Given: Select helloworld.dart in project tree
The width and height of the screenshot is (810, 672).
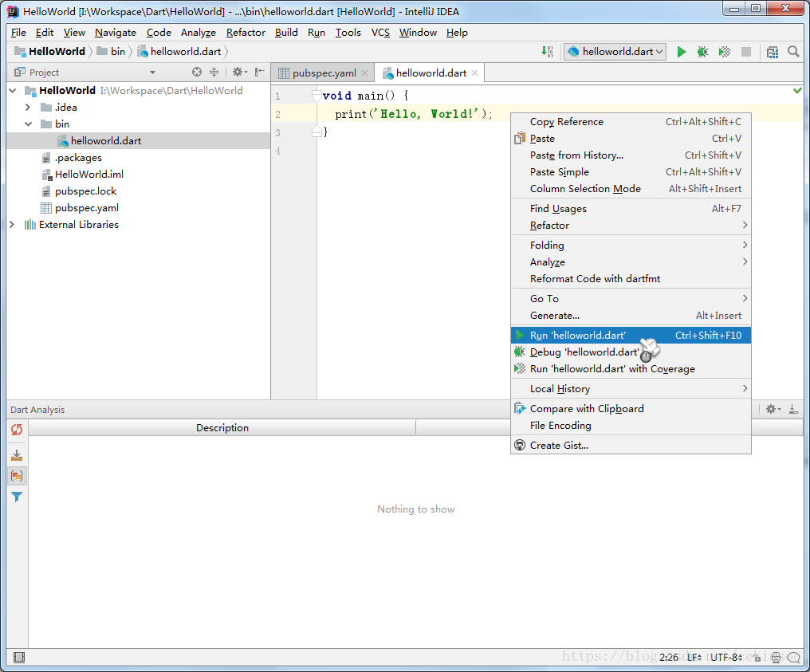Looking at the screenshot, I should coord(139,141).
